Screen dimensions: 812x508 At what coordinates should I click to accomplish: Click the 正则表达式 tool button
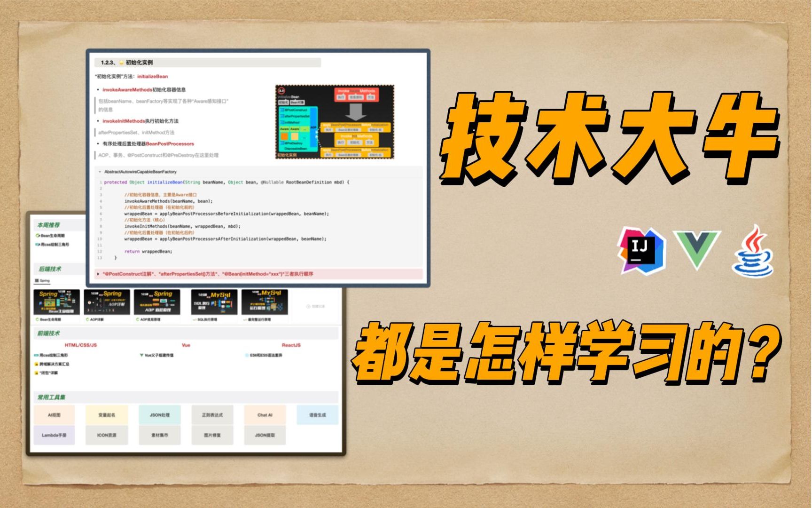click(x=212, y=415)
